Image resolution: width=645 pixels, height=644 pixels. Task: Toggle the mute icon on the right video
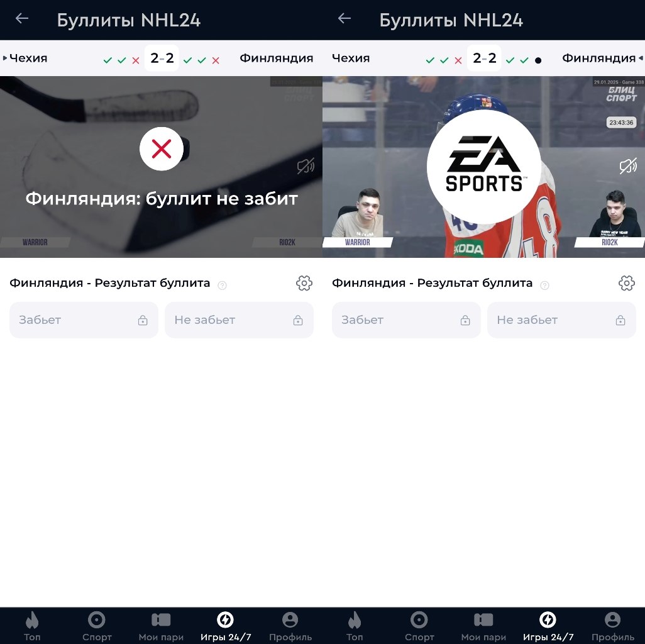pyautogui.click(x=628, y=166)
